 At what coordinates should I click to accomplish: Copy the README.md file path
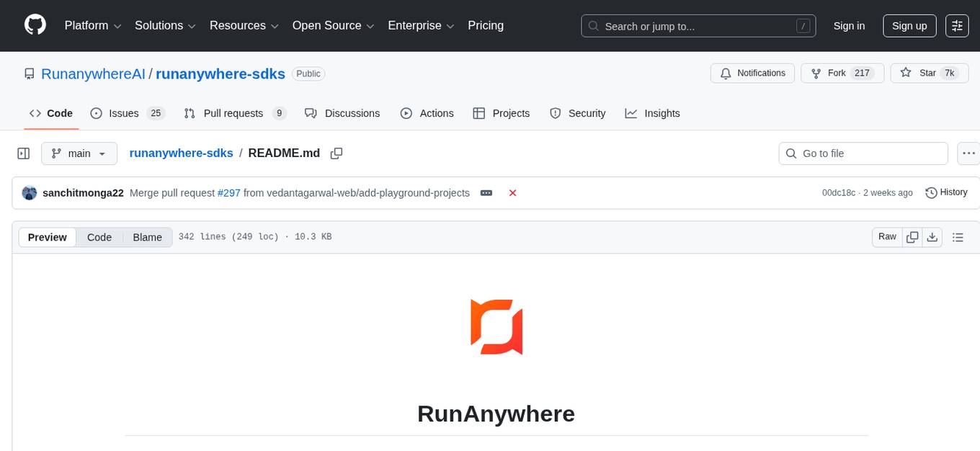tap(336, 153)
